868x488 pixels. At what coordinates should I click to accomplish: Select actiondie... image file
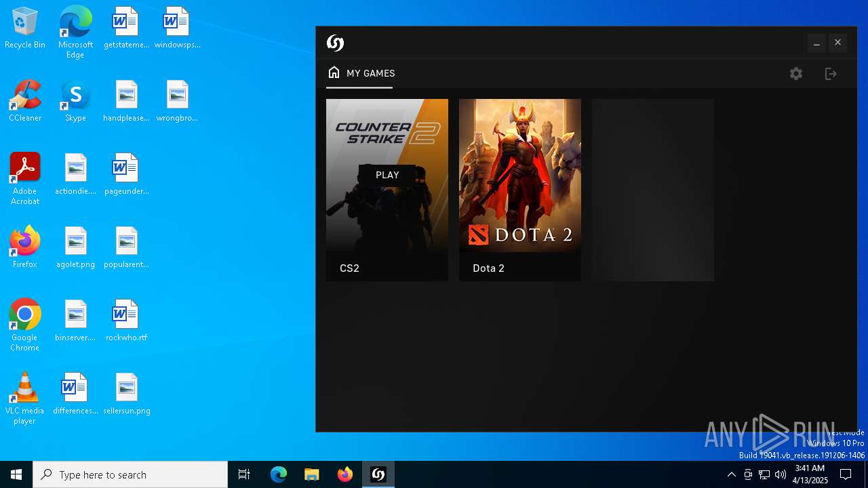point(75,174)
